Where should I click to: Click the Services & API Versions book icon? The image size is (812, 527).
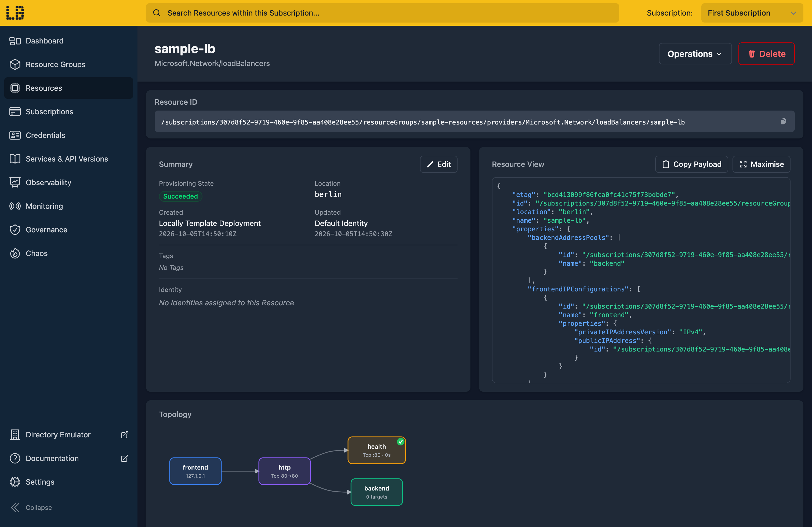tap(15, 159)
